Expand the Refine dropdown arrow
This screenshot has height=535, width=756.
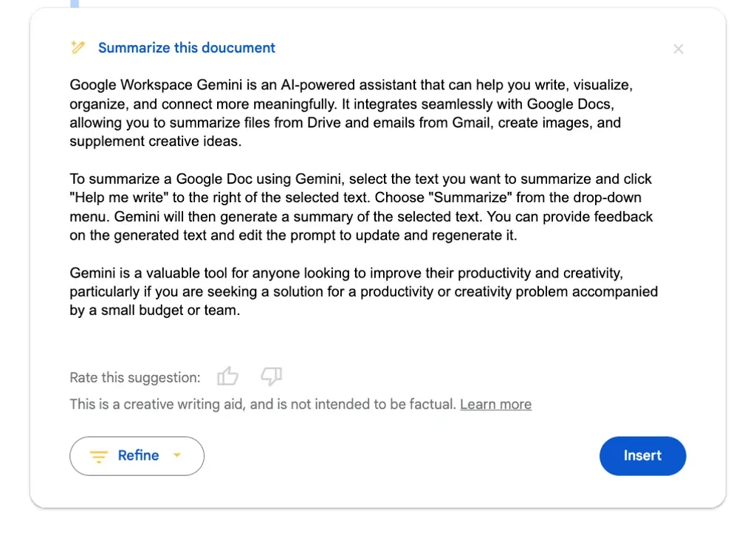(176, 455)
